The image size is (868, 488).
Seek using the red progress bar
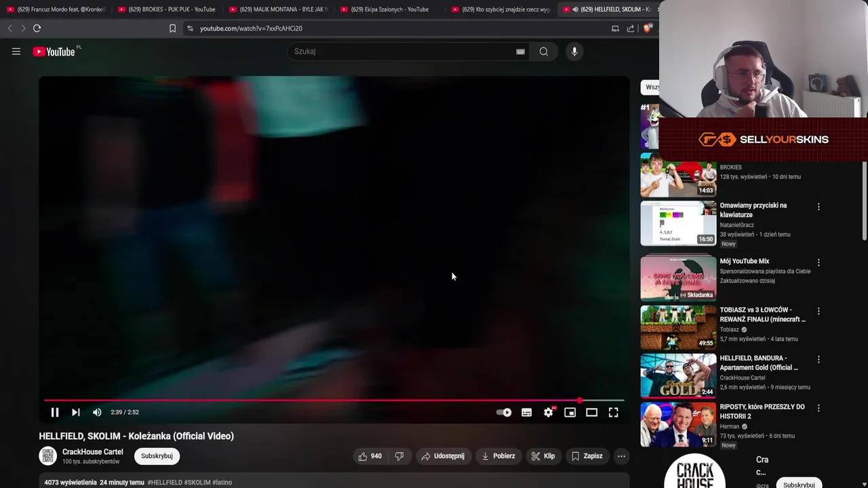pyautogui.click(x=334, y=400)
